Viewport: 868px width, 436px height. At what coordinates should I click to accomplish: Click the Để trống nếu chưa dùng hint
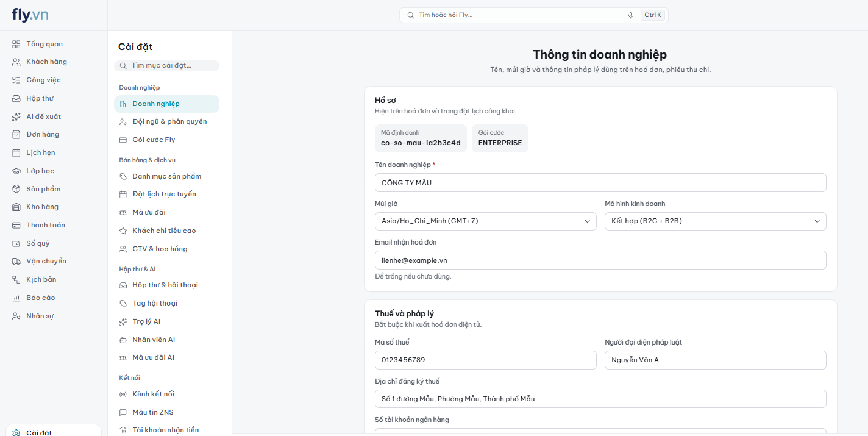point(413,276)
